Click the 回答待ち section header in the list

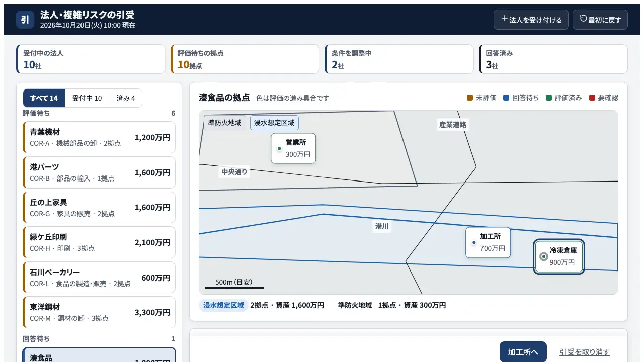point(36,339)
